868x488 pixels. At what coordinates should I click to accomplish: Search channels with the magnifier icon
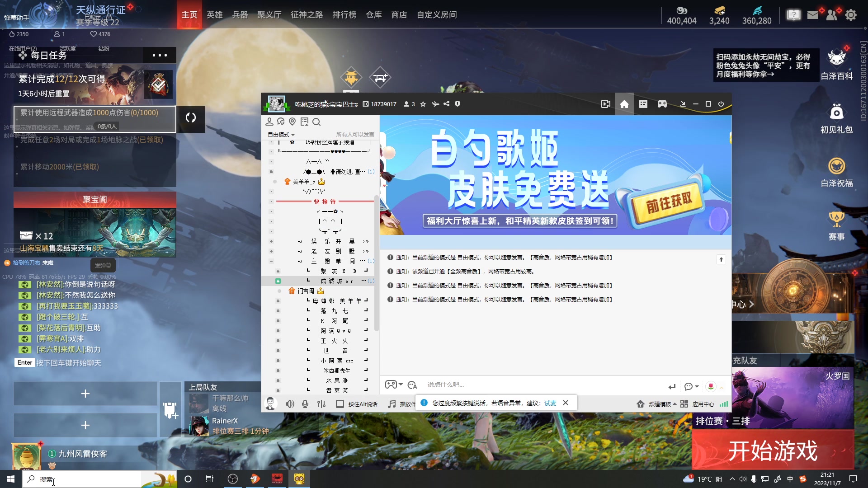click(x=316, y=122)
